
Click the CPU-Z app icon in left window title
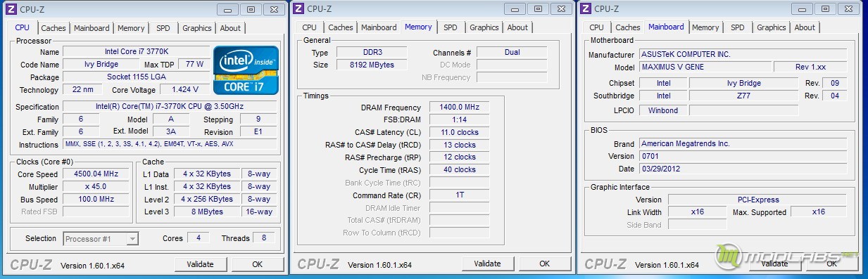11,8
